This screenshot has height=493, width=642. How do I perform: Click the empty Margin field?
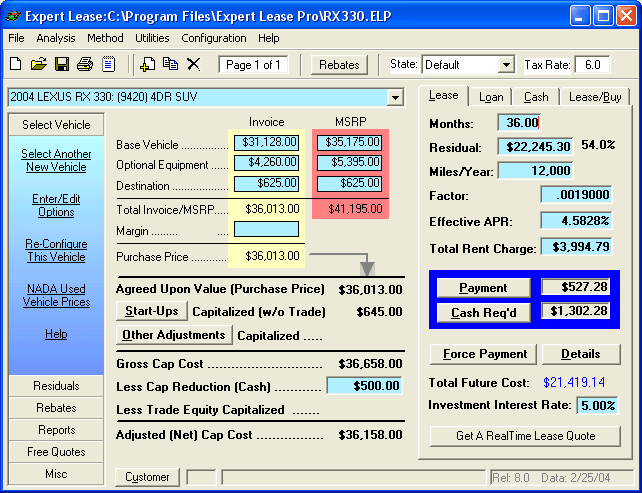tap(266, 229)
